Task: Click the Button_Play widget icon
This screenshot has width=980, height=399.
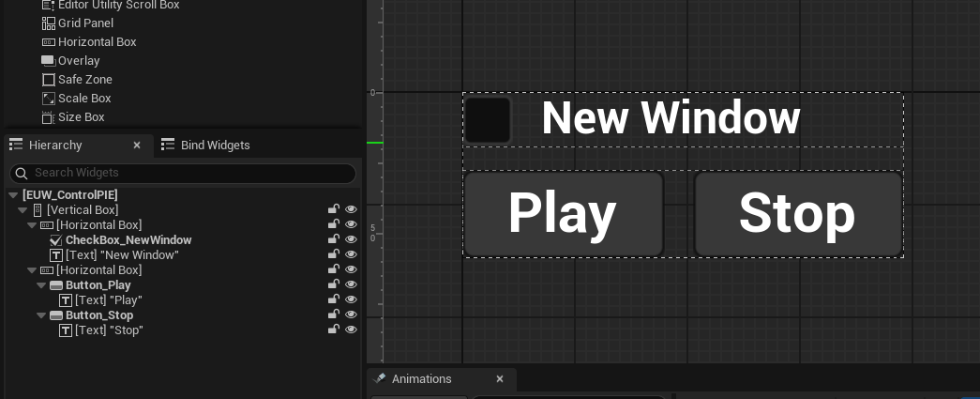Action: (55, 285)
